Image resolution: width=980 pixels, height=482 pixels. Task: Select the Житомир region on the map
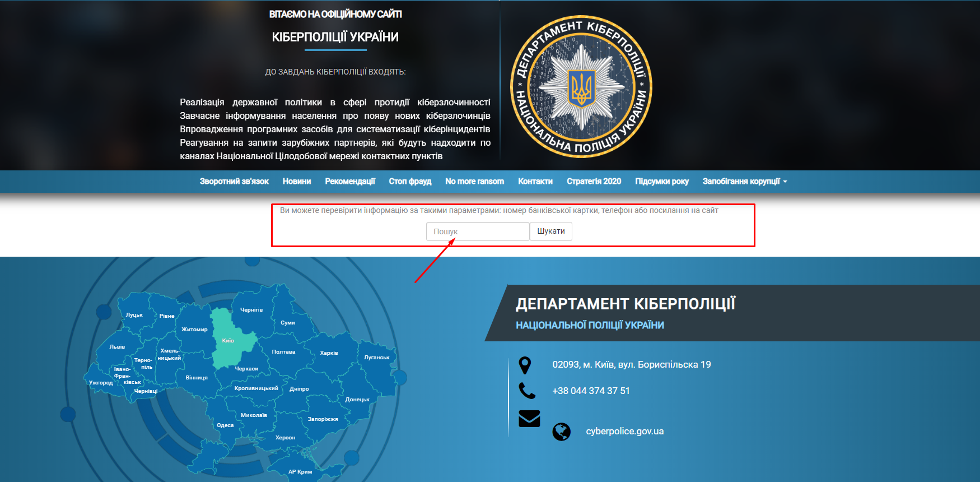[194, 330]
